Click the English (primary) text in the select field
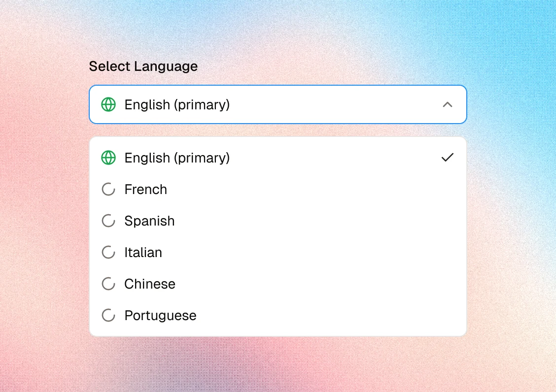This screenshot has width=556, height=392. (x=177, y=105)
